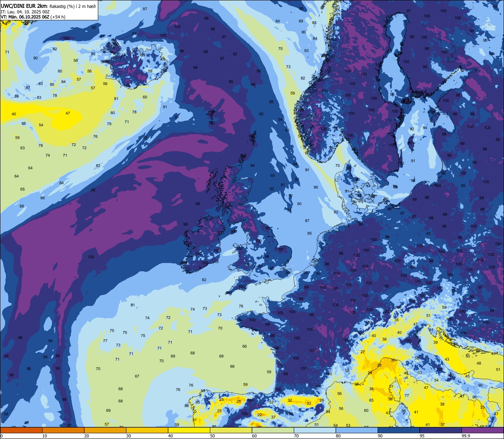Image resolution: width=504 pixels, height=439 pixels.
Task: Click the humidity value '26' on map
Action: pos(321,400)
